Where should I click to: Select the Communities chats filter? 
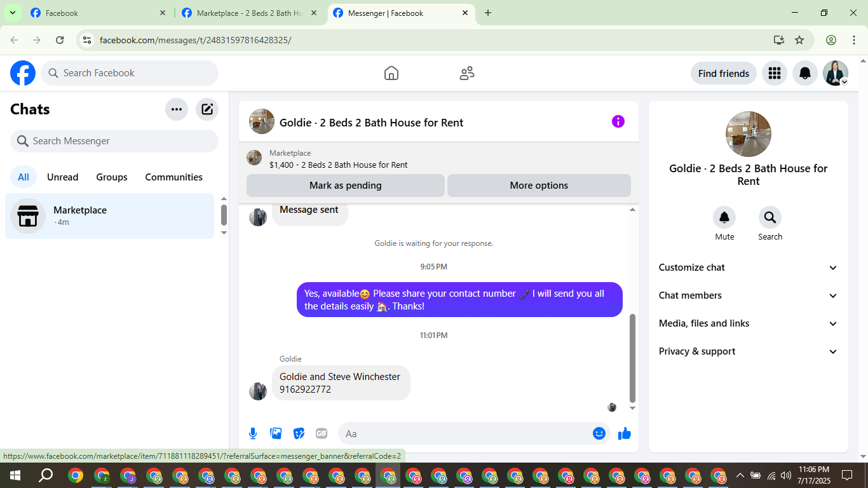click(x=174, y=177)
